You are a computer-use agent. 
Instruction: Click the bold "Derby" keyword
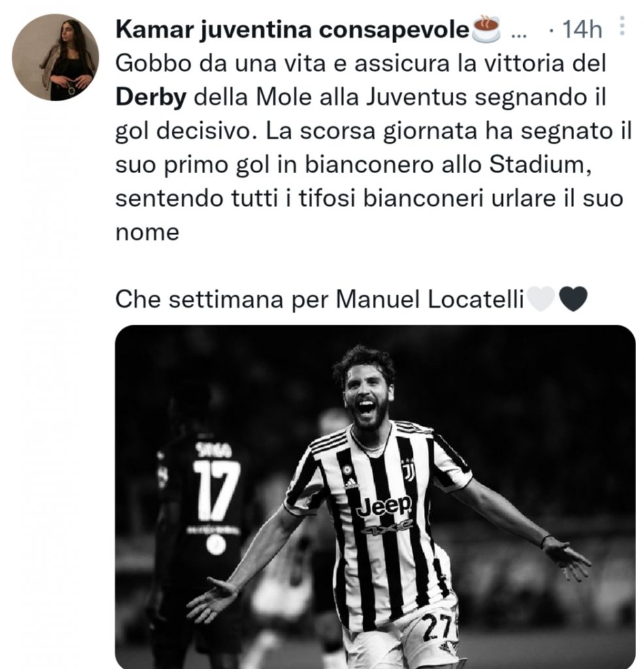click(x=151, y=97)
